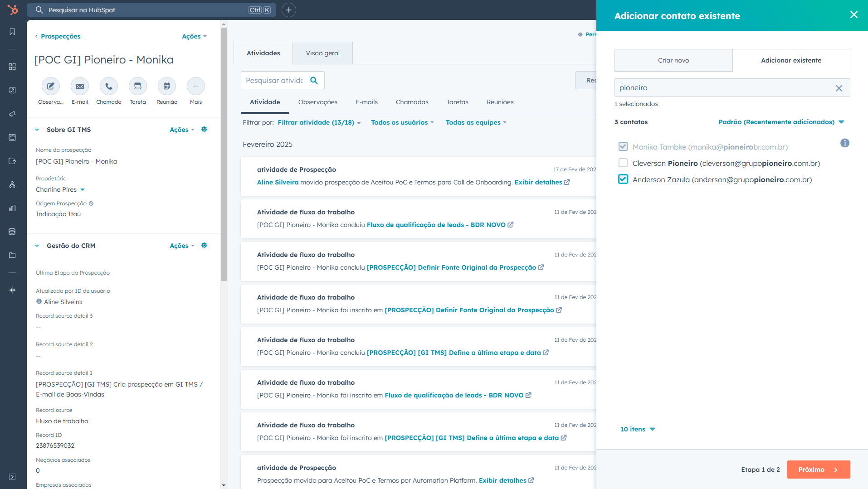
Task: Click the Pesquisar na HubSpot search bar
Action: [x=151, y=10]
